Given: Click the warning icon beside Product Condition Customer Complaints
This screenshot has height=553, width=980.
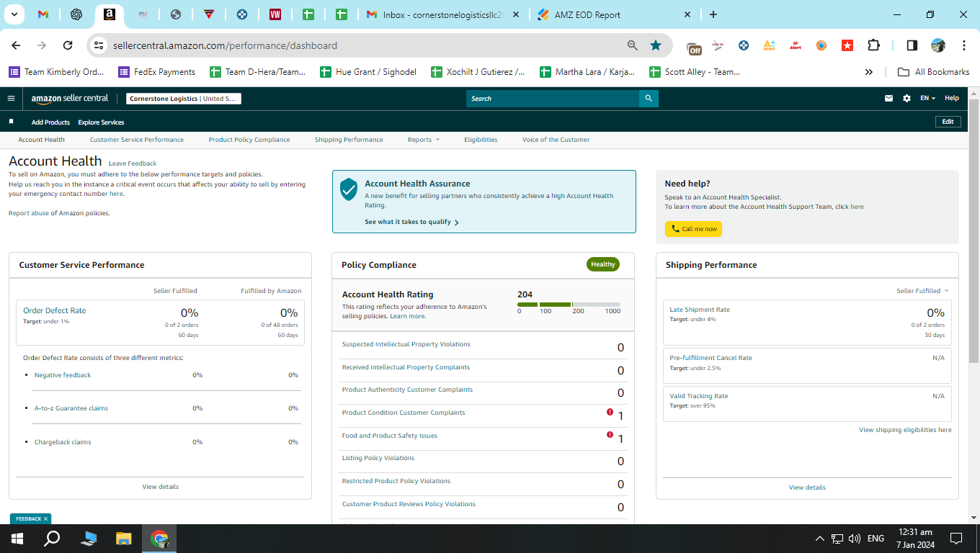Looking at the screenshot, I should [x=610, y=413].
